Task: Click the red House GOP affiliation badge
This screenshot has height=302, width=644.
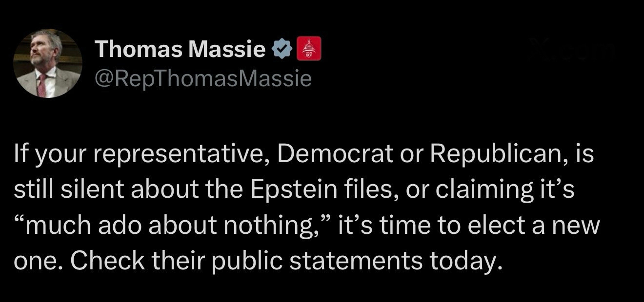Action: (308, 49)
